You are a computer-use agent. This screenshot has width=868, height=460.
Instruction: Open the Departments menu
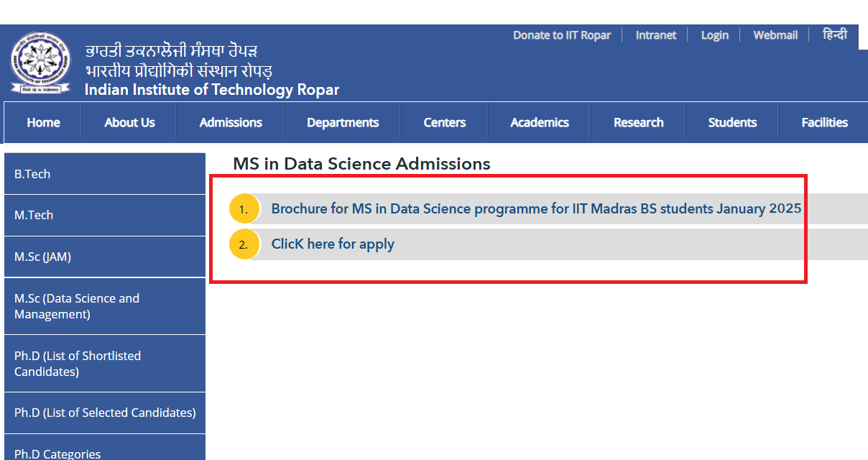pyautogui.click(x=343, y=122)
